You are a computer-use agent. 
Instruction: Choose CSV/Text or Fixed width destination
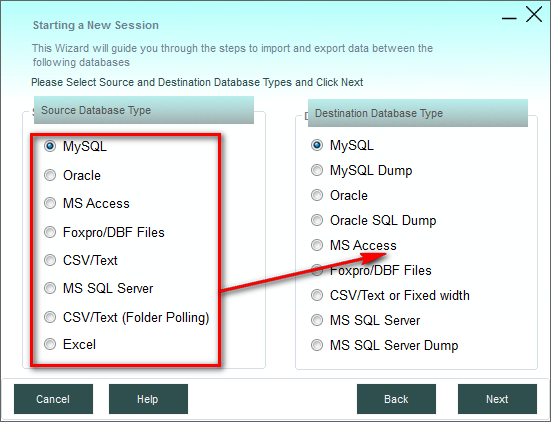click(317, 295)
